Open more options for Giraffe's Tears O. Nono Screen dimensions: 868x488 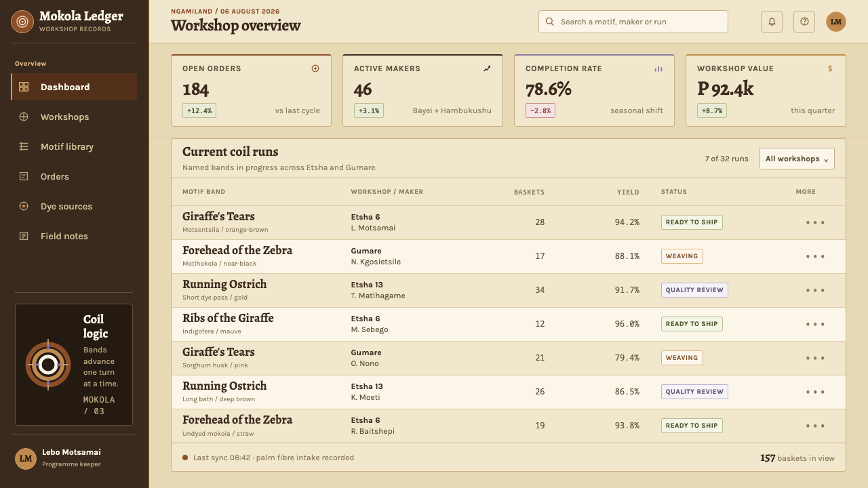[x=815, y=358]
